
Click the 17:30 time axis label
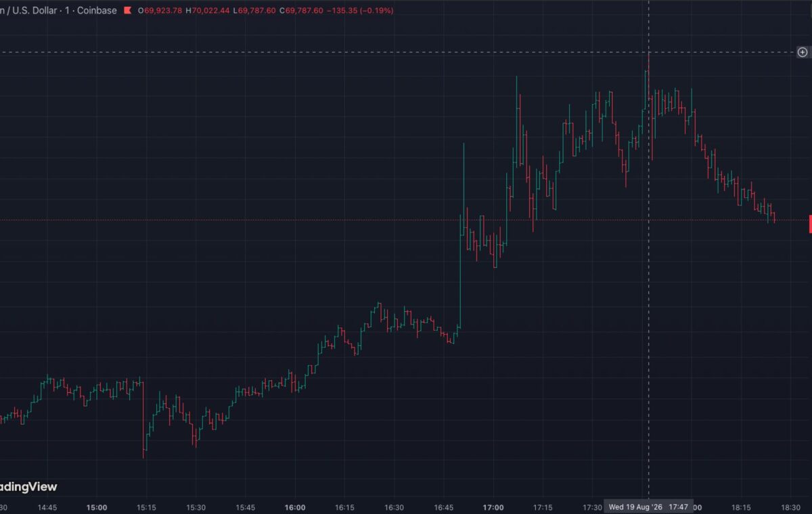click(593, 507)
